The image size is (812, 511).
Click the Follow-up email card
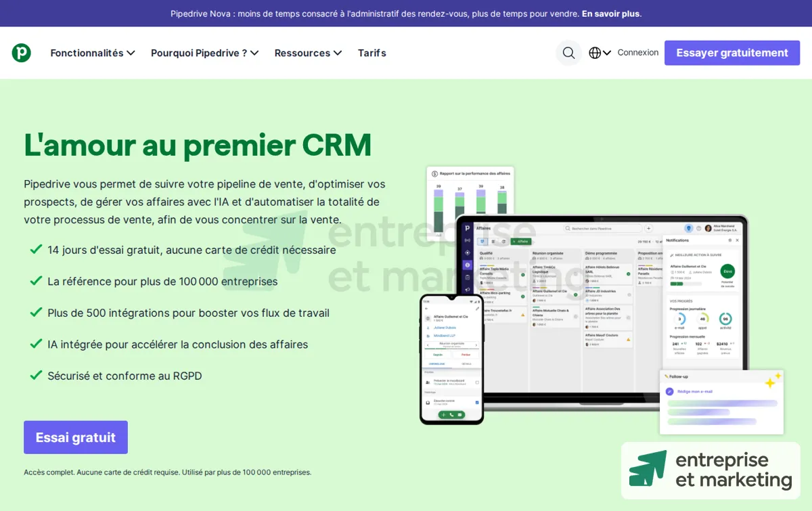pyautogui.click(x=721, y=402)
